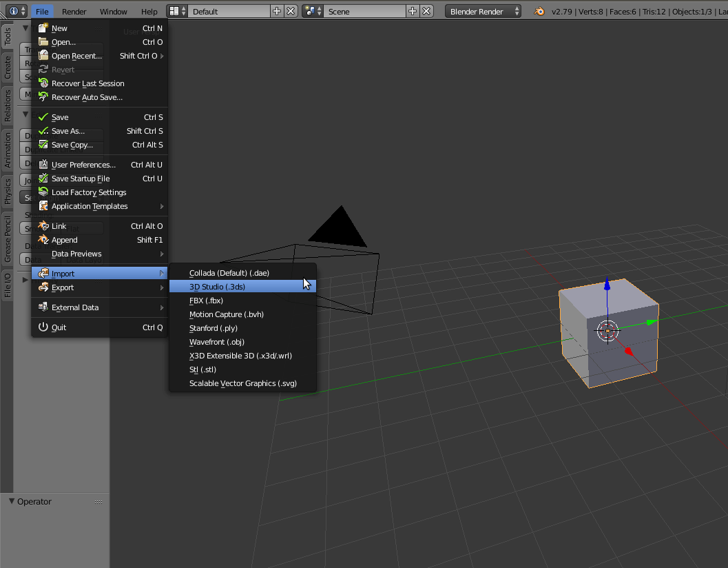
Task: Expand the External Data submenu arrow
Action: (162, 307)
